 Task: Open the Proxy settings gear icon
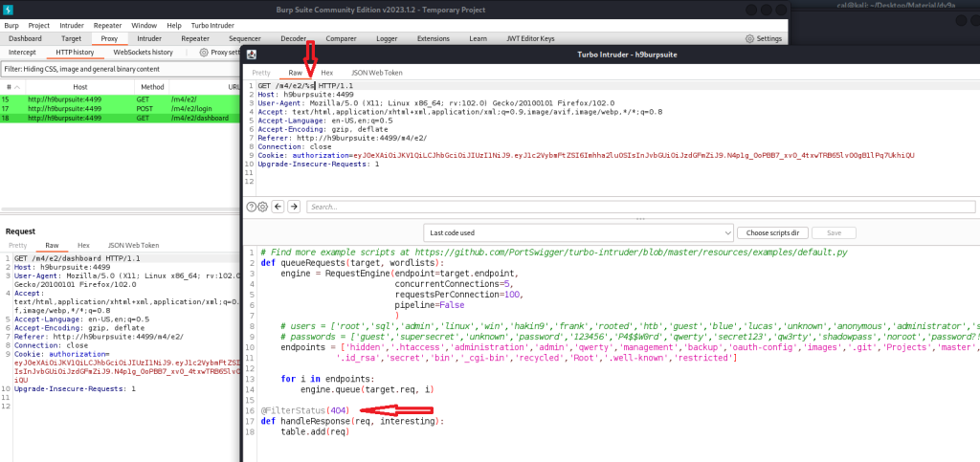tap(204, 53)
